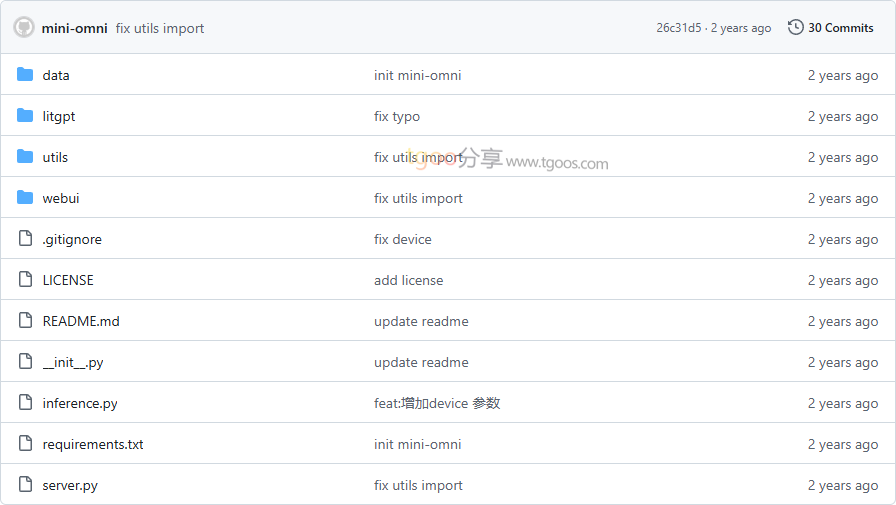The width and height of the screenshot is (896, 505).
Task: Open the inference.py file
Action: click(x=80, y=403)
